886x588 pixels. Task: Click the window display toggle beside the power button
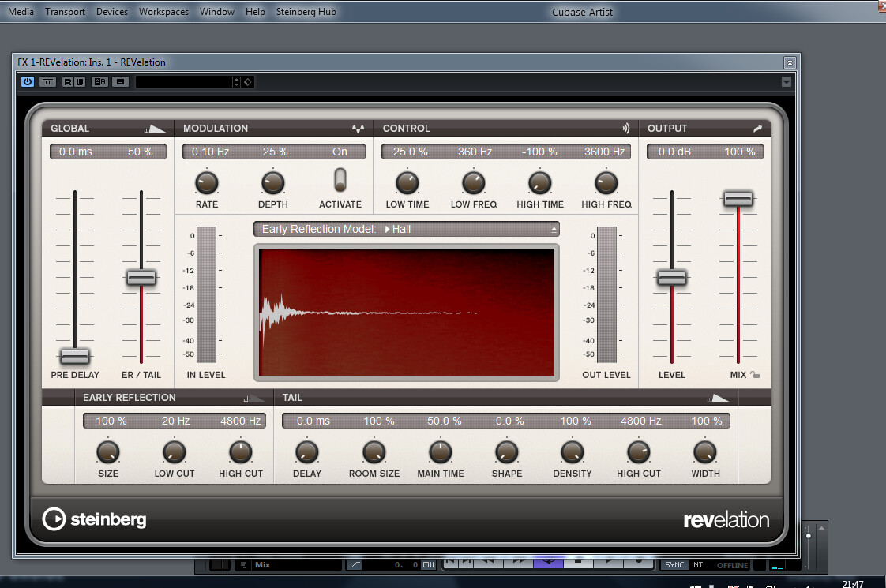point(47,82)
